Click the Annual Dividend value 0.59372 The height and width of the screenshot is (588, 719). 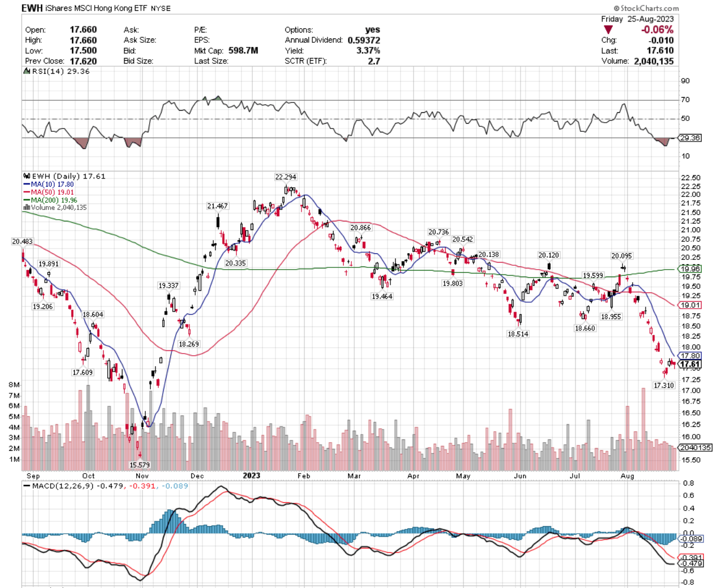pyautogui.click(x=364, y=40)
